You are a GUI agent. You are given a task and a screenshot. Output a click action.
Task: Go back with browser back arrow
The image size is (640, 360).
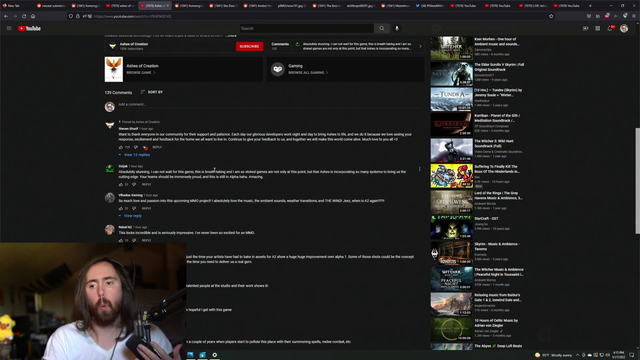coord(6,16)
